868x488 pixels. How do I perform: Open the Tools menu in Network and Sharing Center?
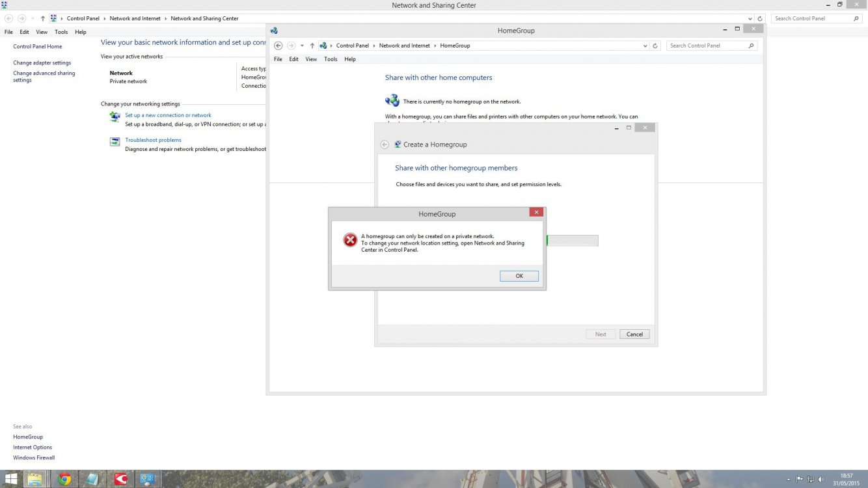(x=61, y=32)
